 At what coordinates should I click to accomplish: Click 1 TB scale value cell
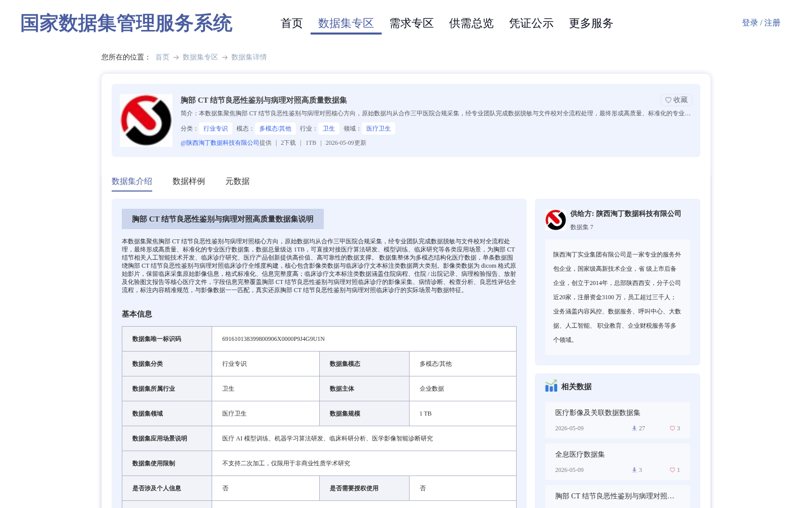pos(463,414)
